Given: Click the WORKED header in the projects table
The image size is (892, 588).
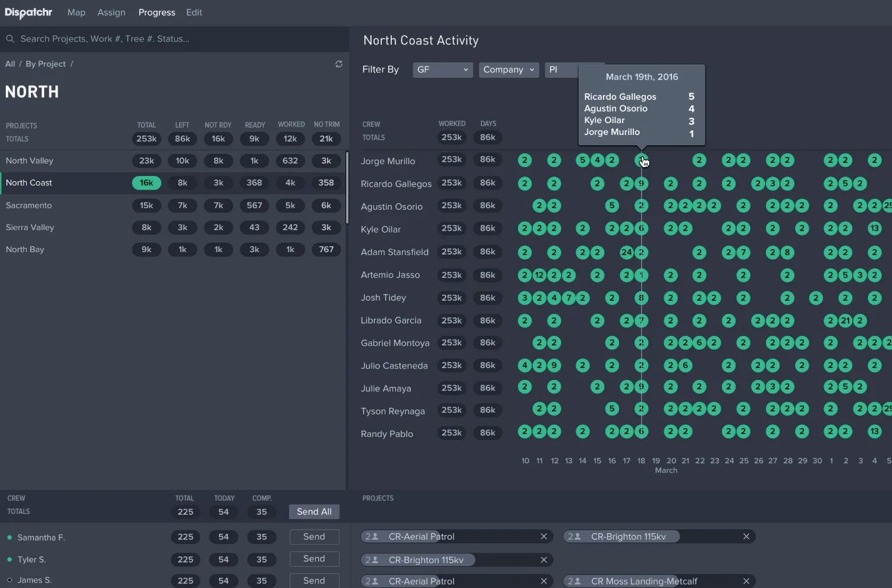Looking at the screenshot, I should coord(291,124).
